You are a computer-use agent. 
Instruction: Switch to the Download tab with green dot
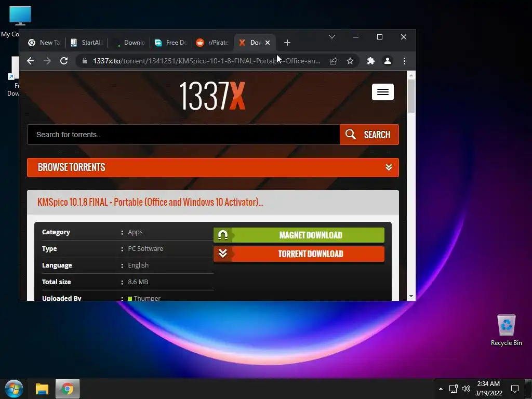[x=129, y=43]
